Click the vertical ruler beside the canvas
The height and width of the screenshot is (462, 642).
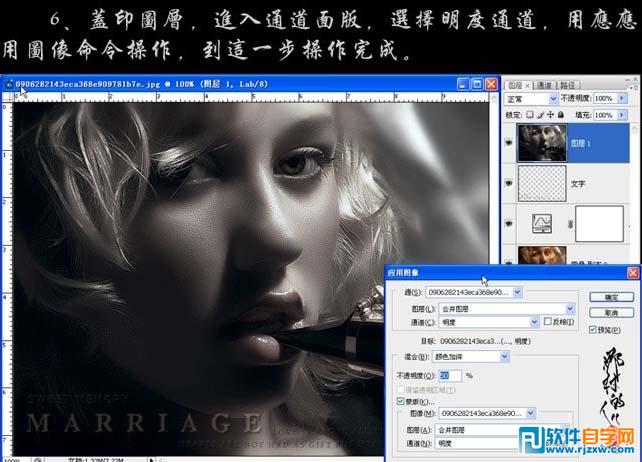[x=7, y=279]
